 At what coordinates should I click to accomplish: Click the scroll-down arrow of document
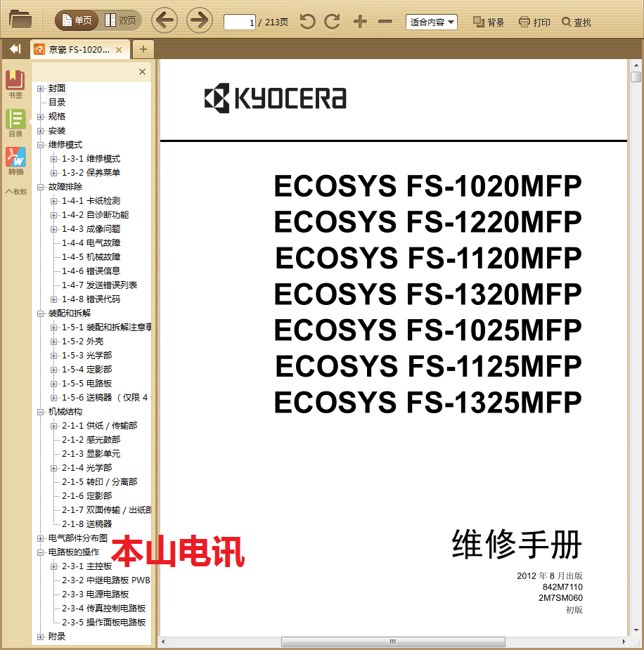[x=636, y=630]
